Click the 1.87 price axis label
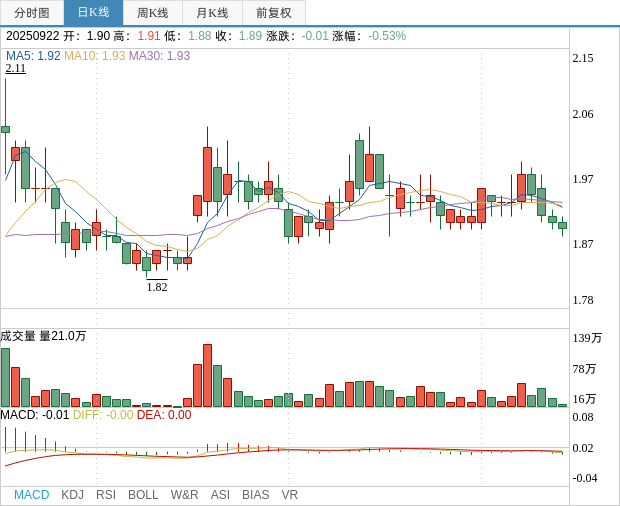Screen dimensions: 620x506 [583, 244]
